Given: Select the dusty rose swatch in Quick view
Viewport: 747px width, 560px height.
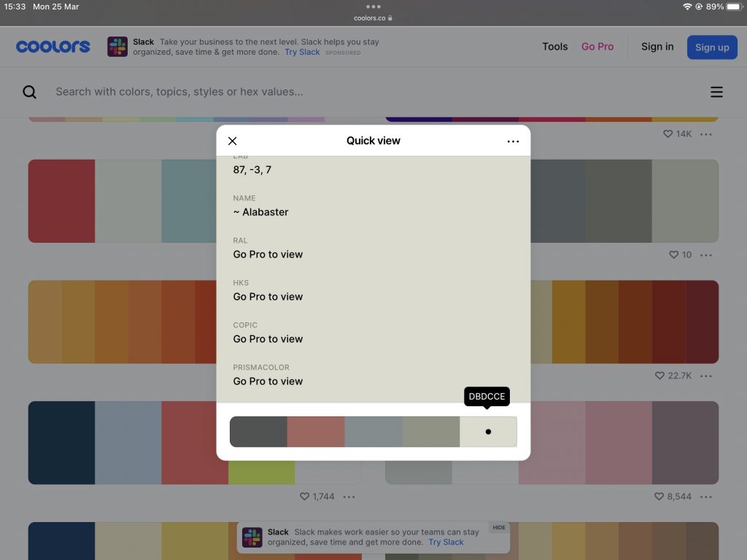Looking at the screenshot, I should (x=316, y=432).
